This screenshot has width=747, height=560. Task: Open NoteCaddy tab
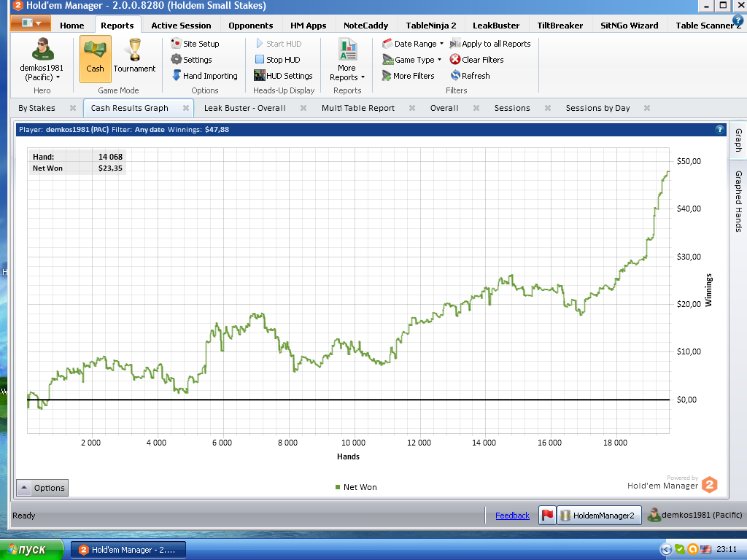coord(366,26)
